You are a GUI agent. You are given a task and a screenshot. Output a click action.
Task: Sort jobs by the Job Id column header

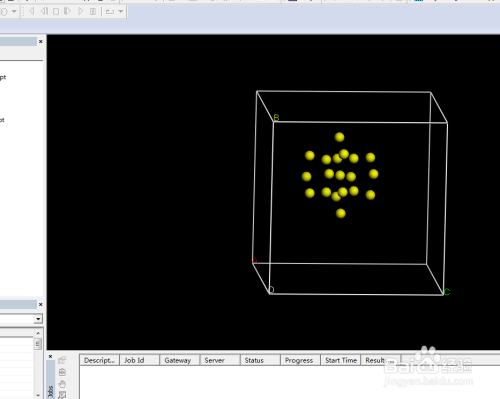click(139, 360)
